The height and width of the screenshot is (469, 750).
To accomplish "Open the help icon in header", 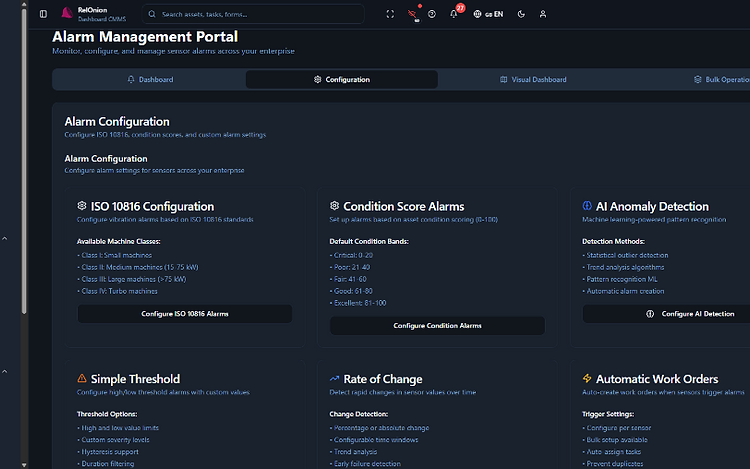I will 432,14.
